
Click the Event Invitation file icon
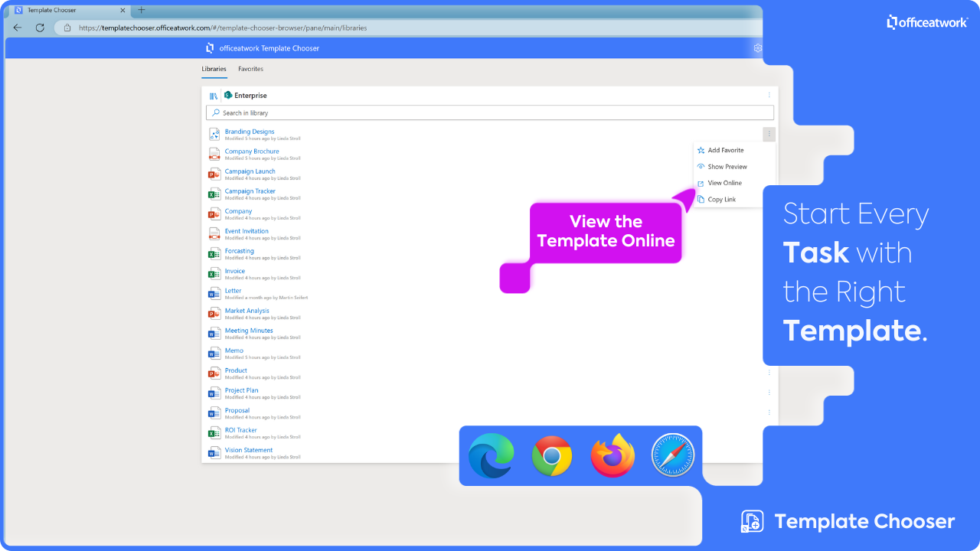(x=214, y=233)
